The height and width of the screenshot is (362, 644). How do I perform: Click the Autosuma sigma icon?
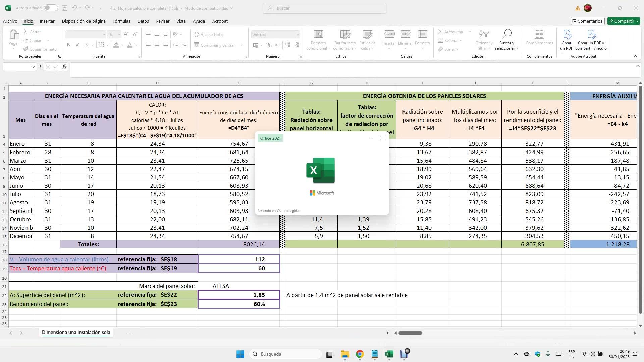[x=440, y=32]
